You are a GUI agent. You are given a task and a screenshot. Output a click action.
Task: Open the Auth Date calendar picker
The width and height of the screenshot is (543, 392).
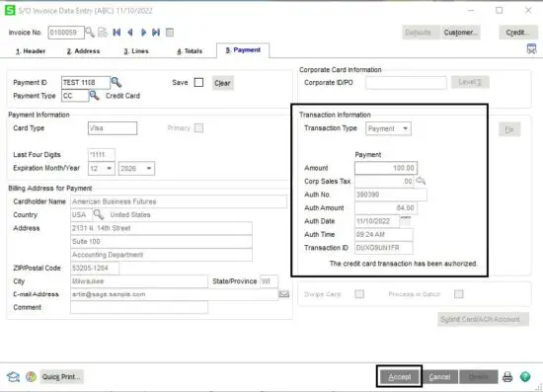(405, 220)
